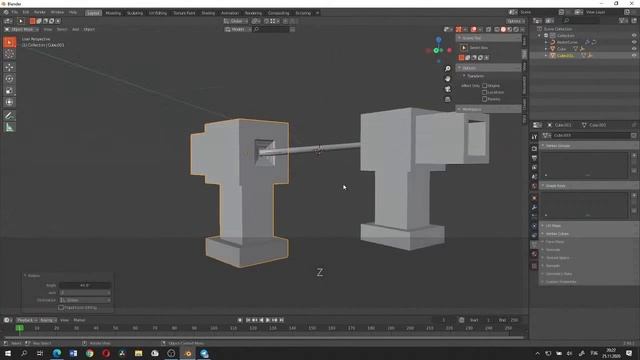Switch to the Shading workspace tab
640x360 pixels.
[208, 13]
